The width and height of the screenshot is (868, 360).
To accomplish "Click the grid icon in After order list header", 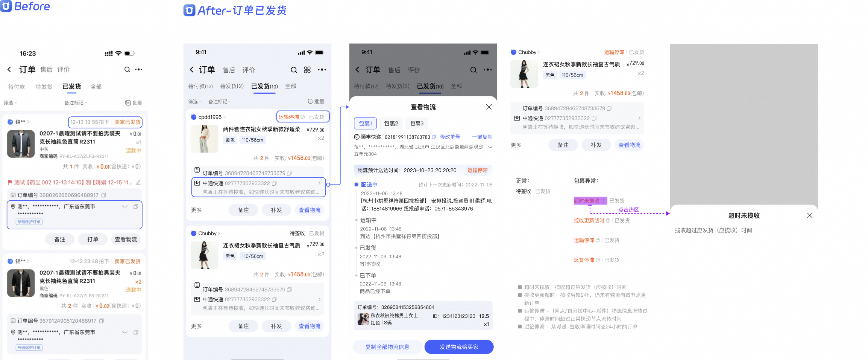I will pyautogui.click(x=307, y=70).
